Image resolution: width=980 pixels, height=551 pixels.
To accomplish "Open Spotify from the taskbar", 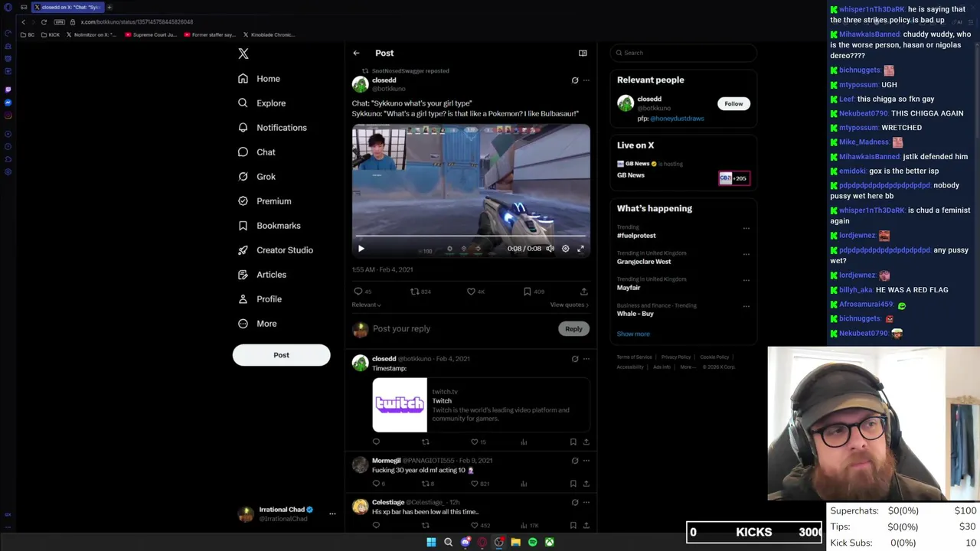I will tap(533, 543).
